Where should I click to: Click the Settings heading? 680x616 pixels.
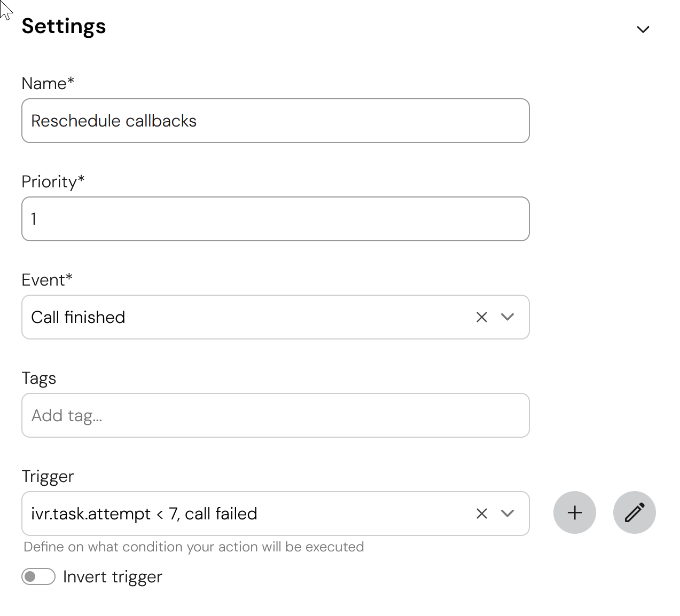[x=64, y=26]
